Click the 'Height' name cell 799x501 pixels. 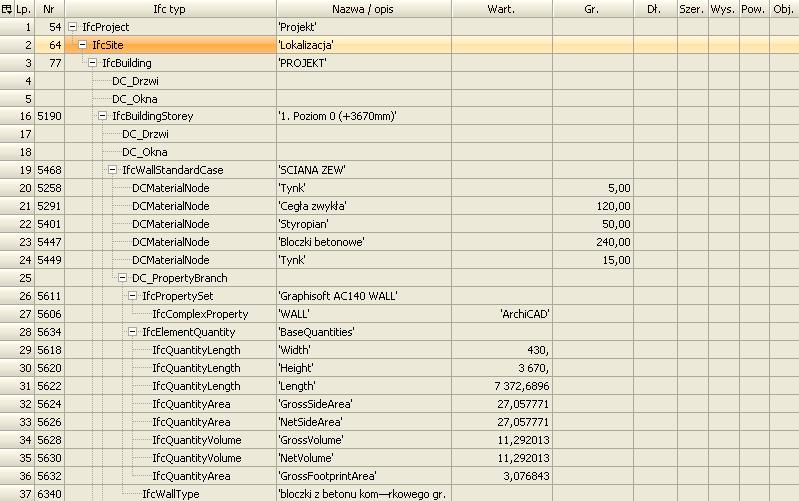tap(364, 368)
